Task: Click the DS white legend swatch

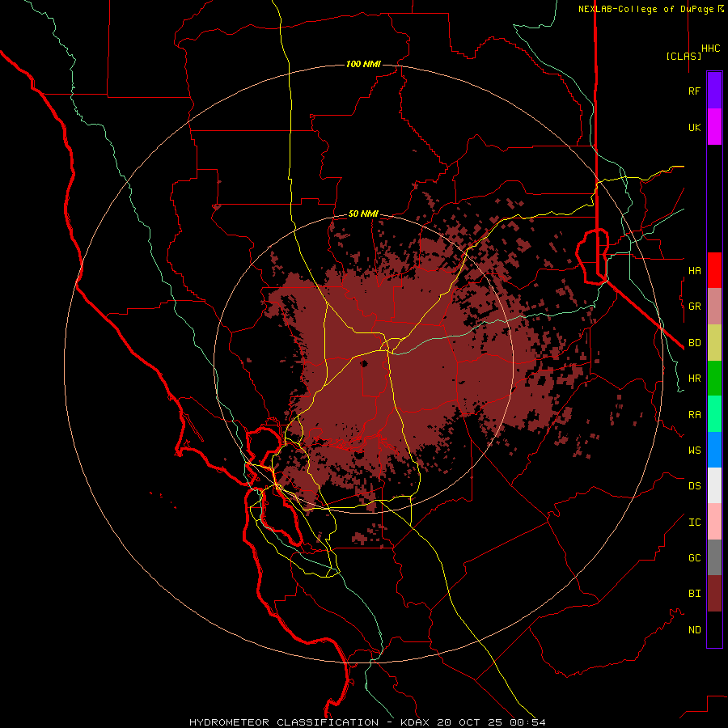Action: 714,485
